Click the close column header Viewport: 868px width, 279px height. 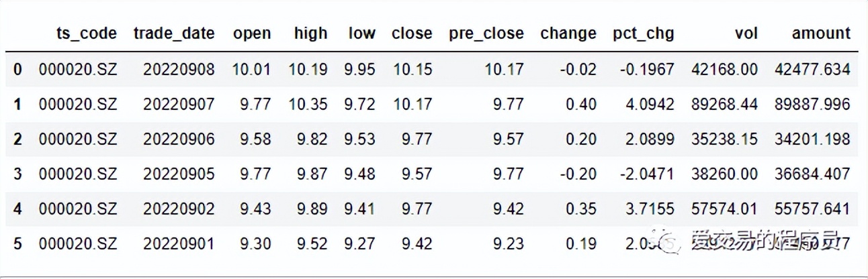[x=412, y=34]
